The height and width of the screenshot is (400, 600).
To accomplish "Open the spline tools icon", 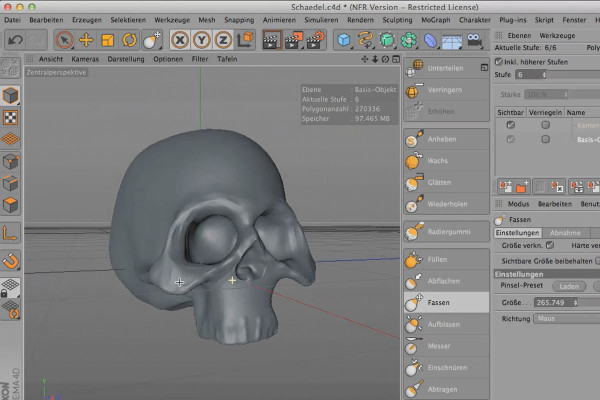I will coord(365,40).
